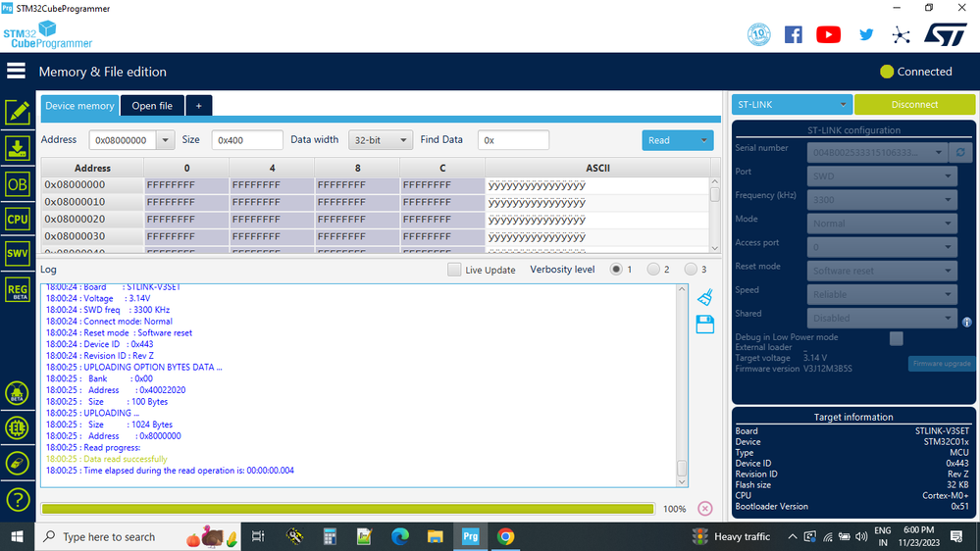
Task: Click the ST logo
Action: 945,35
